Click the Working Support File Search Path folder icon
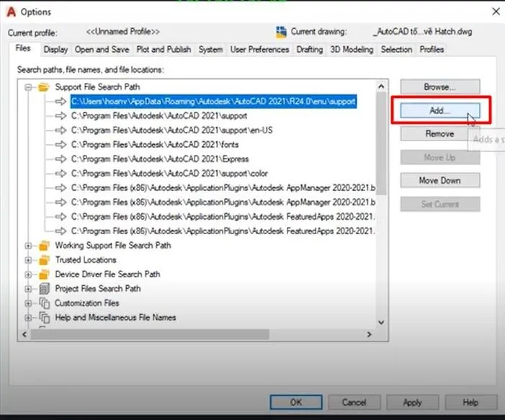 pyautogui.click(x=43, y=246)
